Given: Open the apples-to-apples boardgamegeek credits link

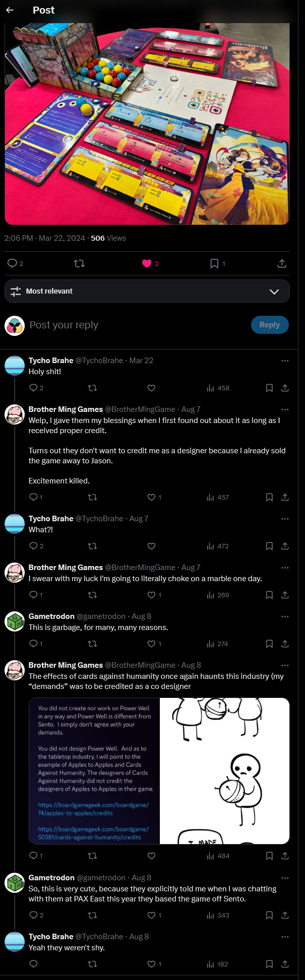Looking at the screenshot, I should pyautogui.click(x=93, y=809).
